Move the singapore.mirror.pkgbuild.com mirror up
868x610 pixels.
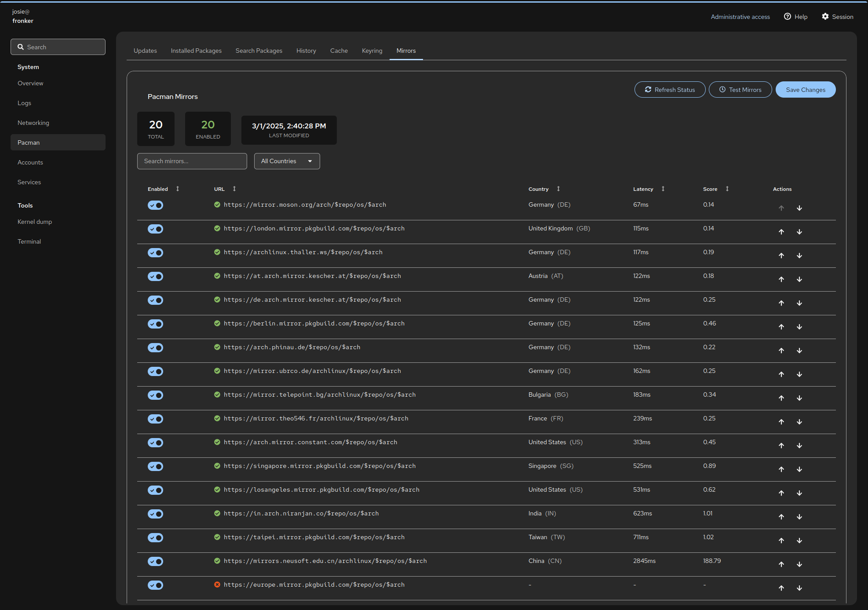[781, 469]
